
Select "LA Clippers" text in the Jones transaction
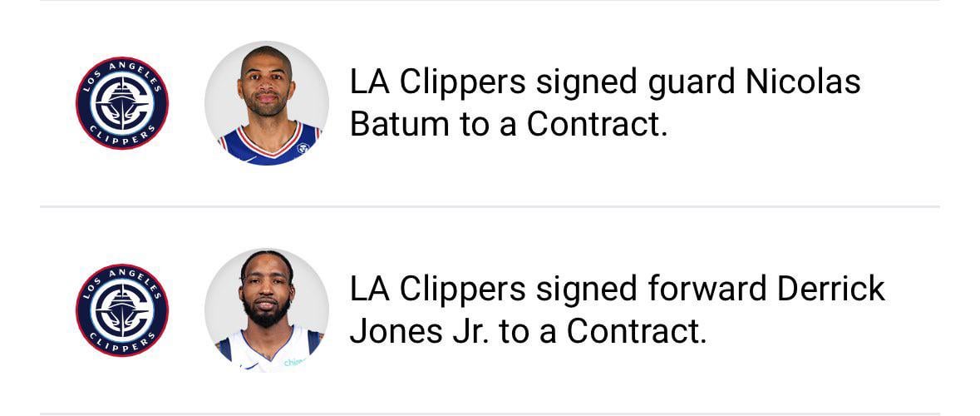tap(438, 289)
